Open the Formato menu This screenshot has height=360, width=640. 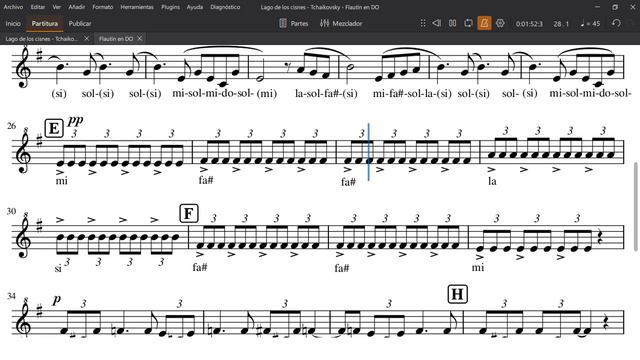point(103,7)
